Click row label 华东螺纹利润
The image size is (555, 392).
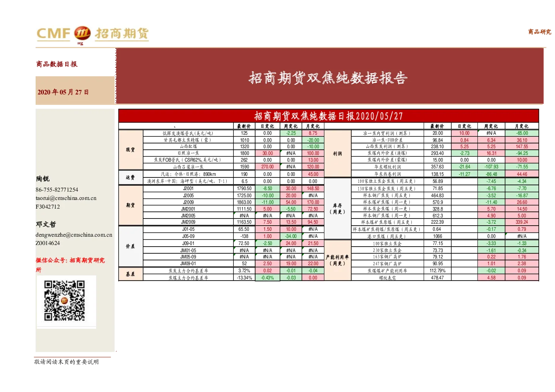(x=387, y=167)
